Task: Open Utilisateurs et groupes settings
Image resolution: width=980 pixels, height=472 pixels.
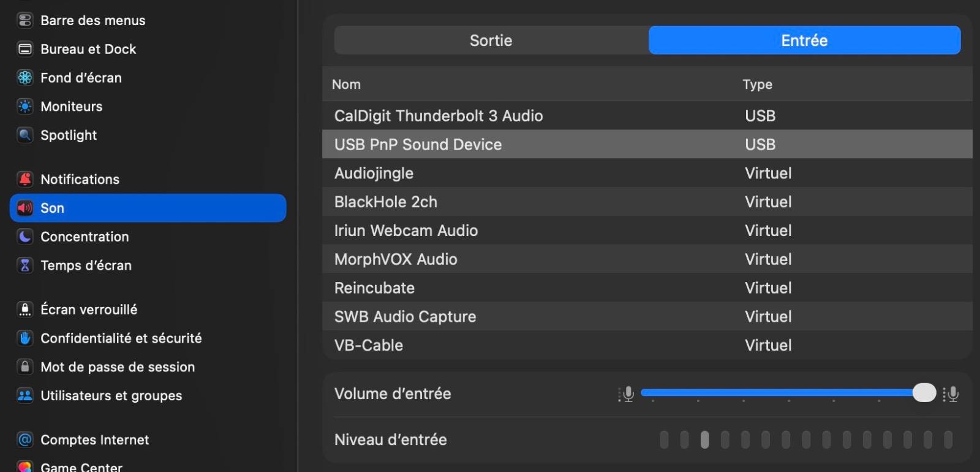Action: 111,396
